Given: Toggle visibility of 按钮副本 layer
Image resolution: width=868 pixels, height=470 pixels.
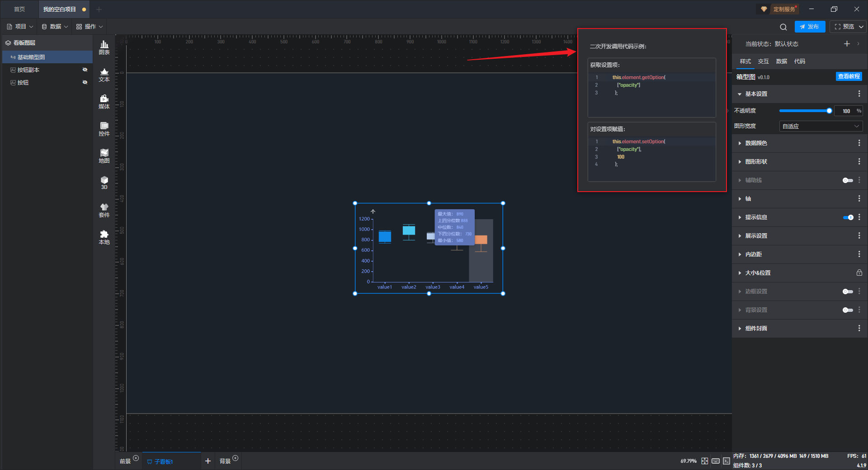Looking at the screenshot, I should pyautogui.click(x=85, y=70).
